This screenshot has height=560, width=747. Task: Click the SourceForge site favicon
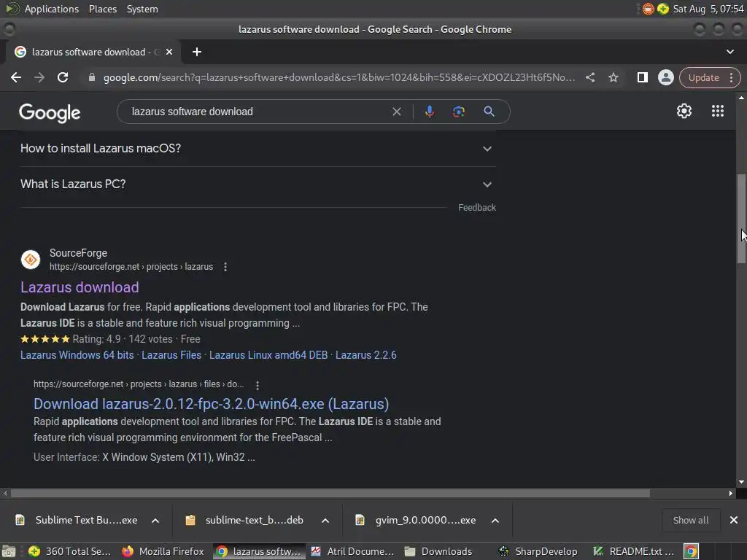(x=31, y=260)
